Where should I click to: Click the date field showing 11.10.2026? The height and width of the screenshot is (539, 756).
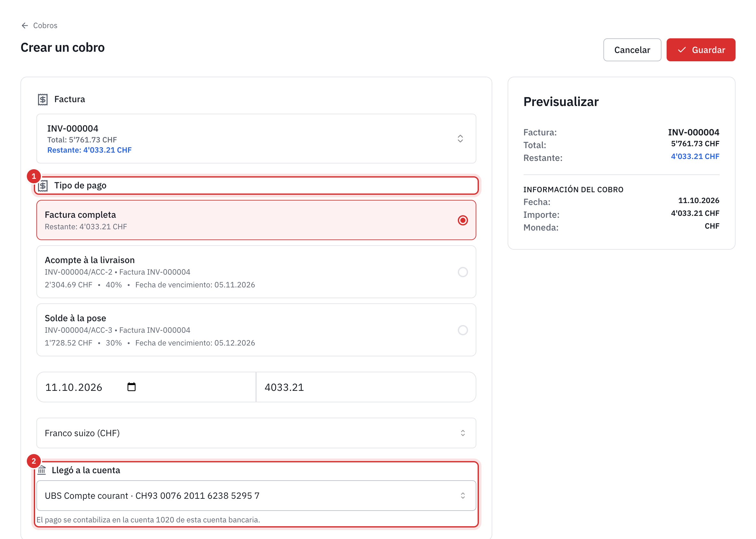[146, 387]
